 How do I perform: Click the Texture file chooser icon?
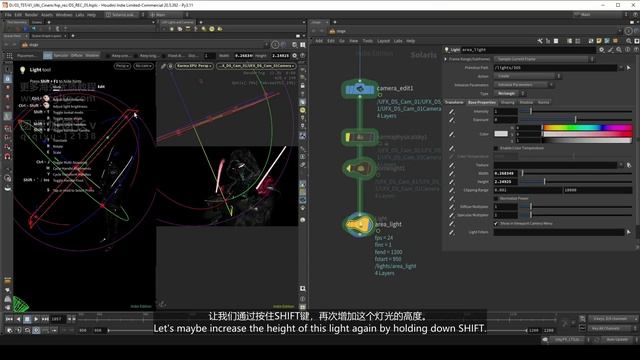629,165
